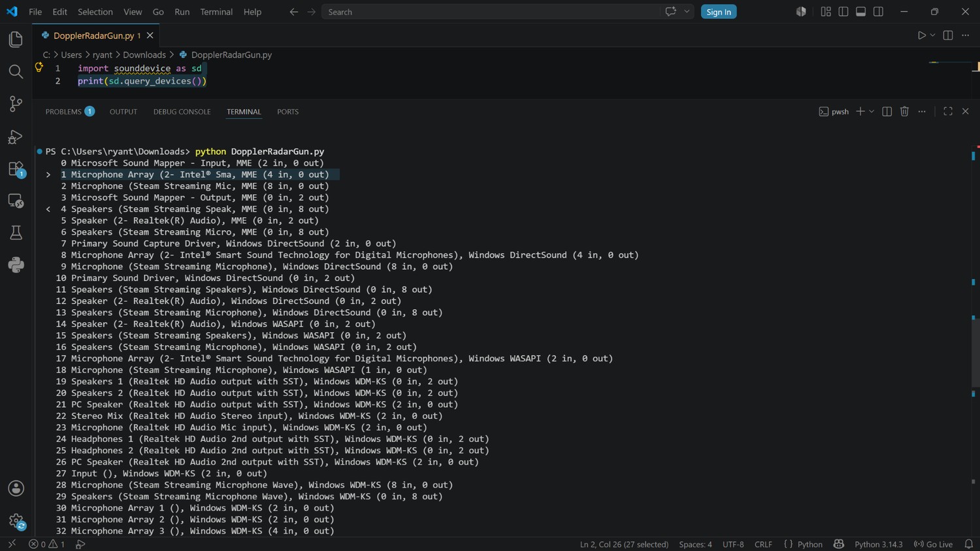
Task: Click the lightbulb code action icon
Action: coord(39,67)
